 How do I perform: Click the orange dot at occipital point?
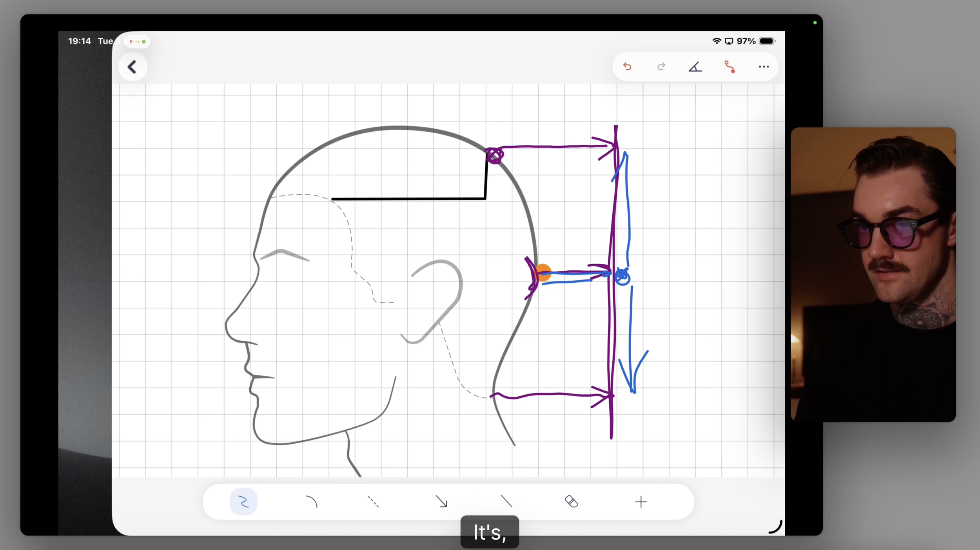click(x=544, y=273)
